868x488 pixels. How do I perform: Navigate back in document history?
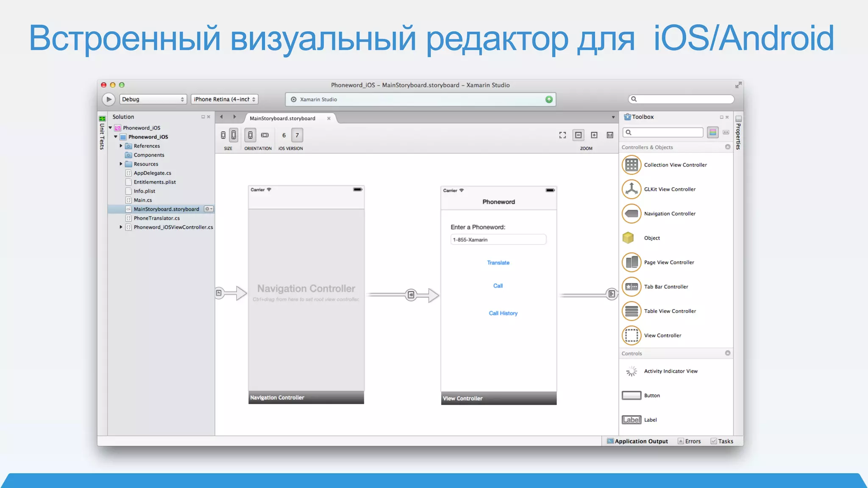221,117
